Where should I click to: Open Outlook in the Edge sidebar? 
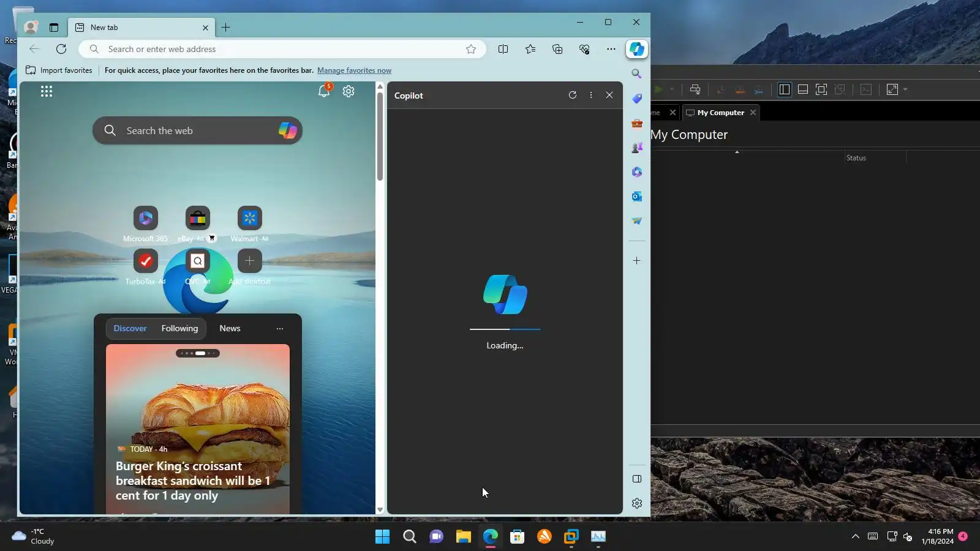[637, 197]
